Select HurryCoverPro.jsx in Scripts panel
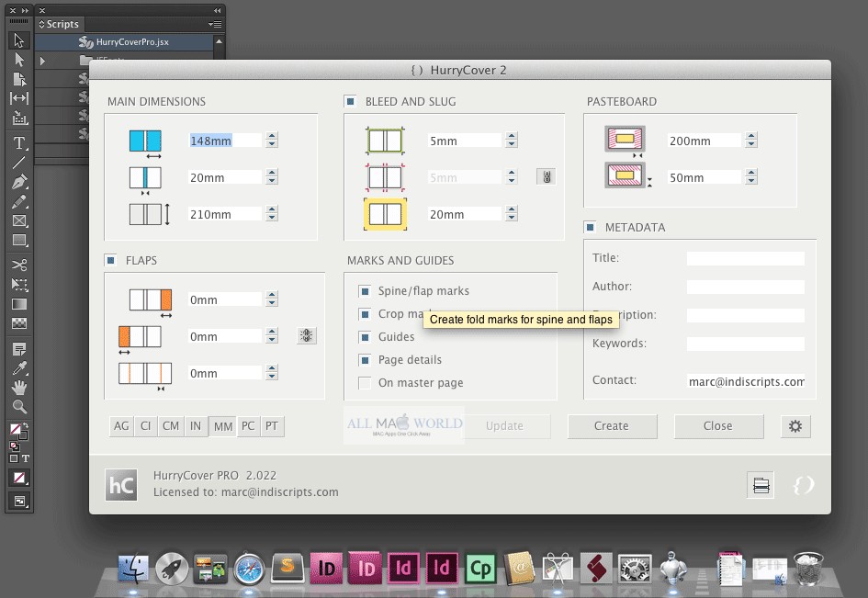Viewport: 868px width, 598px height. tap(124, 42)
